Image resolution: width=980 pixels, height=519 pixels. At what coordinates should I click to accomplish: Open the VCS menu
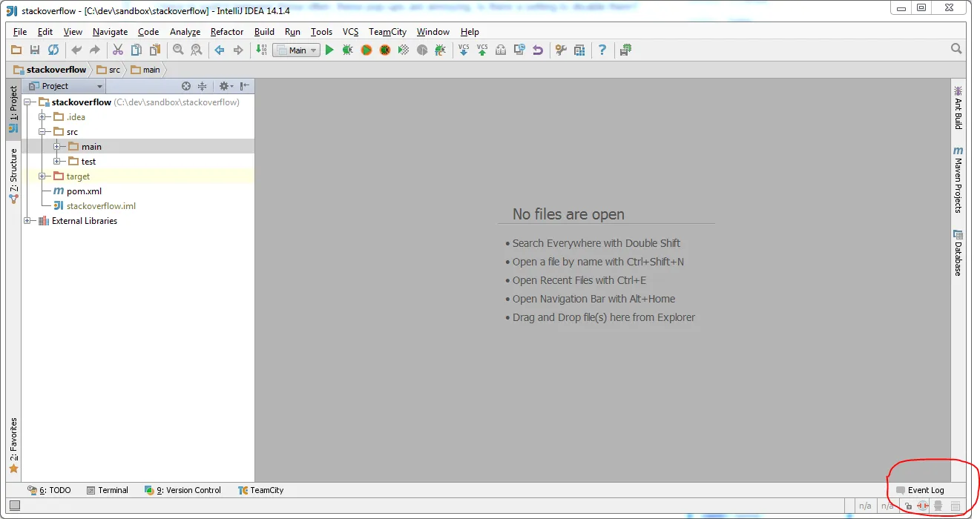[x=350, y=32]
